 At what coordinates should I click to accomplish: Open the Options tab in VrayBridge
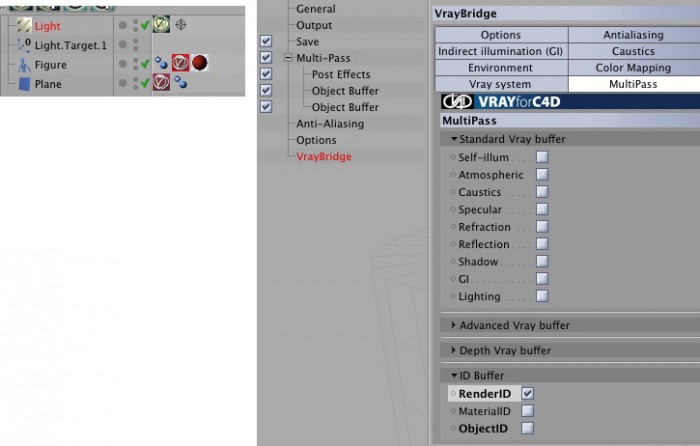(x=501, y=35)
